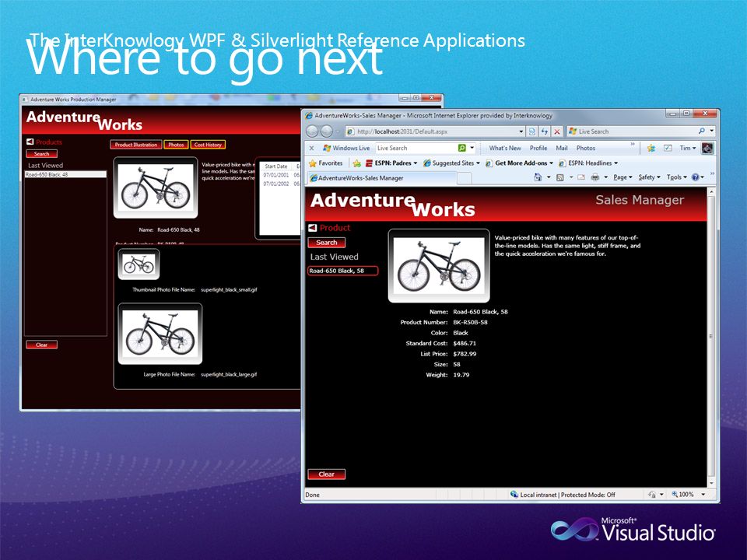Click the back arrow icon beside Product in Sales Manager
The width and height of the screenshot is (747, 560).
point(313,228)
